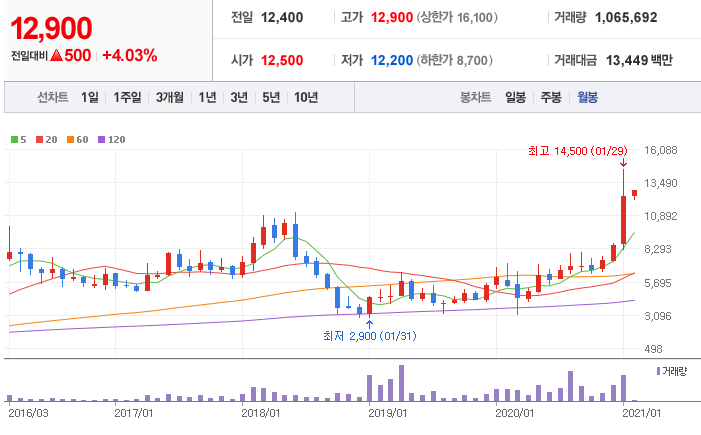
Task: Choose the 3년 chart period
Action: [x=239, y=97]
